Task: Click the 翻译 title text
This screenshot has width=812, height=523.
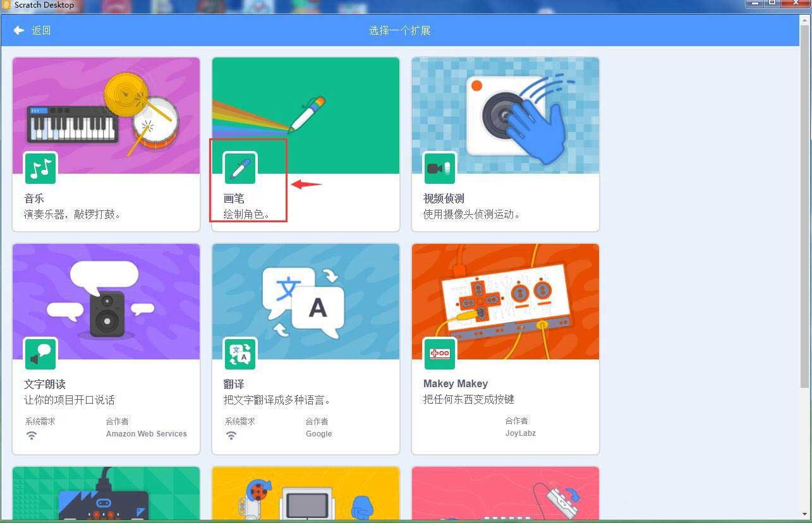Action: 234,384
